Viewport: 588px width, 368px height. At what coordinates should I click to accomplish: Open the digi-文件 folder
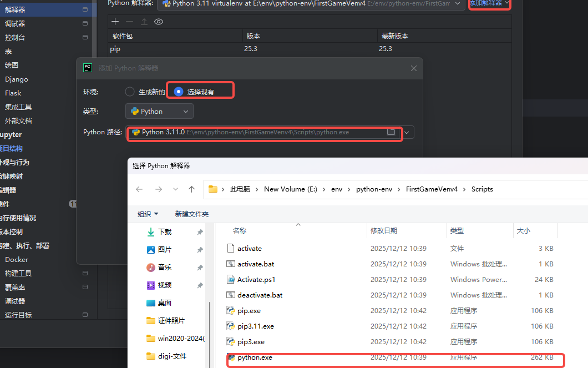tap(172, 356)
